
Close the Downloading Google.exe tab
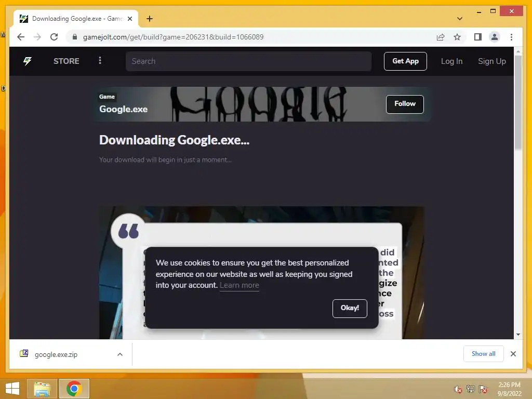[x=129, y=19]
